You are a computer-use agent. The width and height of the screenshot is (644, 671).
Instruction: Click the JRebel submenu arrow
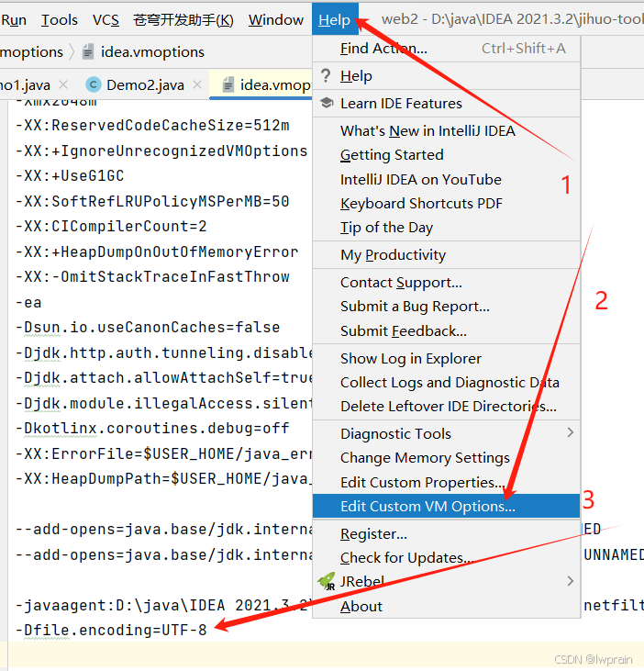pos(570,581)
